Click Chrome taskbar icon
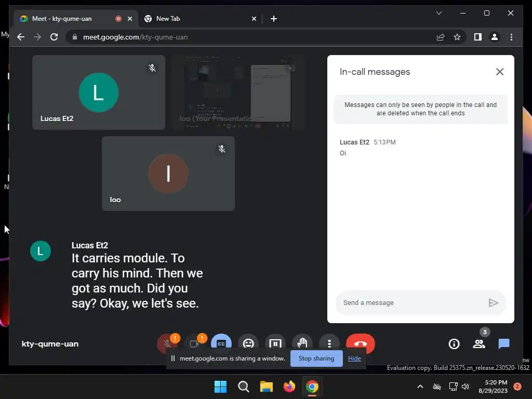Screen dimensions: 532x399 pyautogui.click(x=312, y=387)
